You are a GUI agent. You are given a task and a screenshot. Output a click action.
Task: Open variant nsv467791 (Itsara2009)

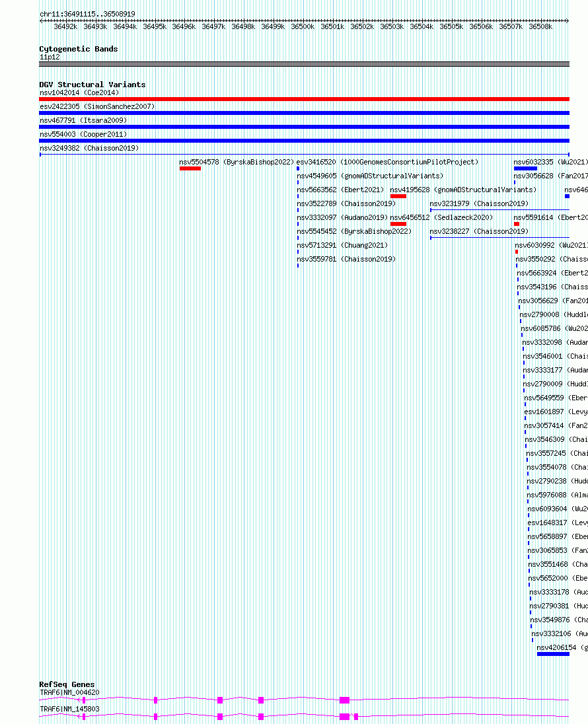click(83, 120)
